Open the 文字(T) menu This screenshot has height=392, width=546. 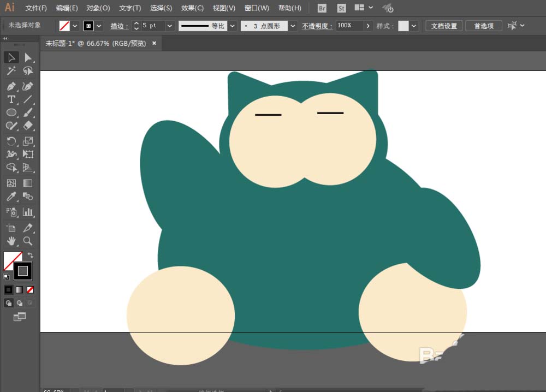130,8
